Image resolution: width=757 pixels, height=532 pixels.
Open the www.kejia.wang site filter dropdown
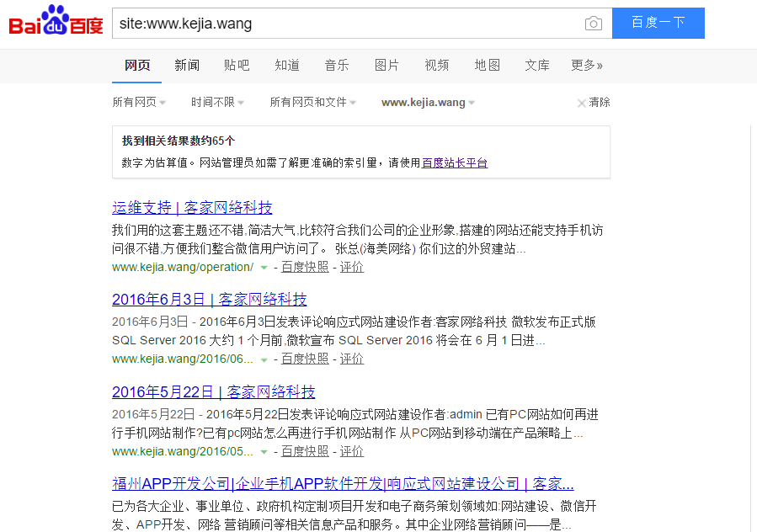(428, 103)
